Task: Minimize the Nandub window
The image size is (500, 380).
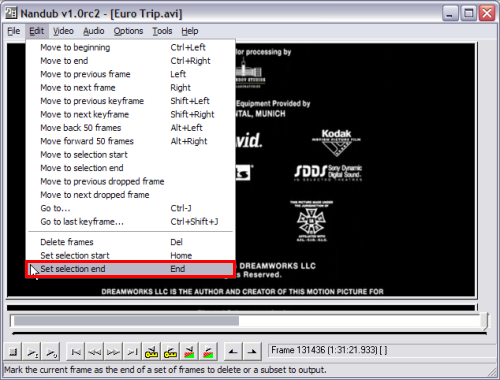Action: pyautogui.click(x=450, y=14)
